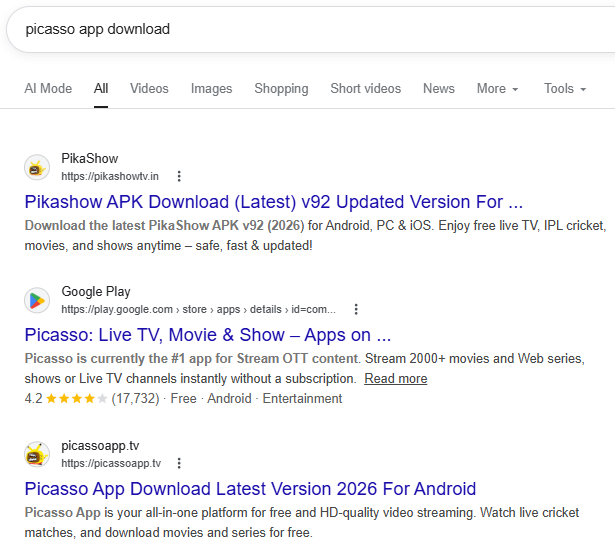615x559 pixels.
Task: Click the Google Play logo icon
Action: click(x=37, y=300)
